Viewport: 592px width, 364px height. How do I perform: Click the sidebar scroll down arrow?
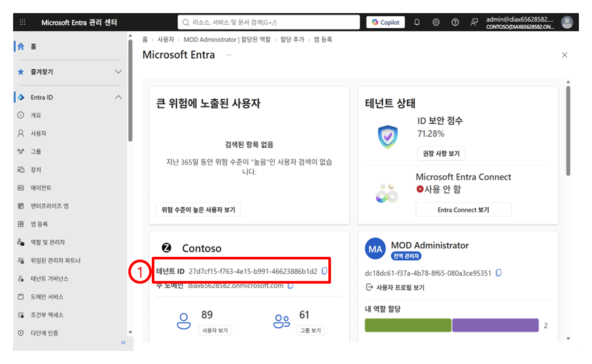tap(130, 333)
